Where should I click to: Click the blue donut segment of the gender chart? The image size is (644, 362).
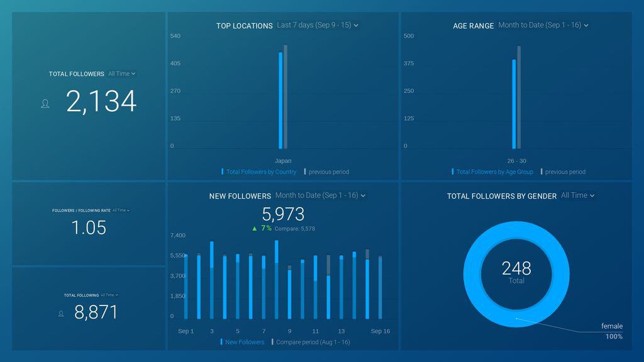(516, 233)
